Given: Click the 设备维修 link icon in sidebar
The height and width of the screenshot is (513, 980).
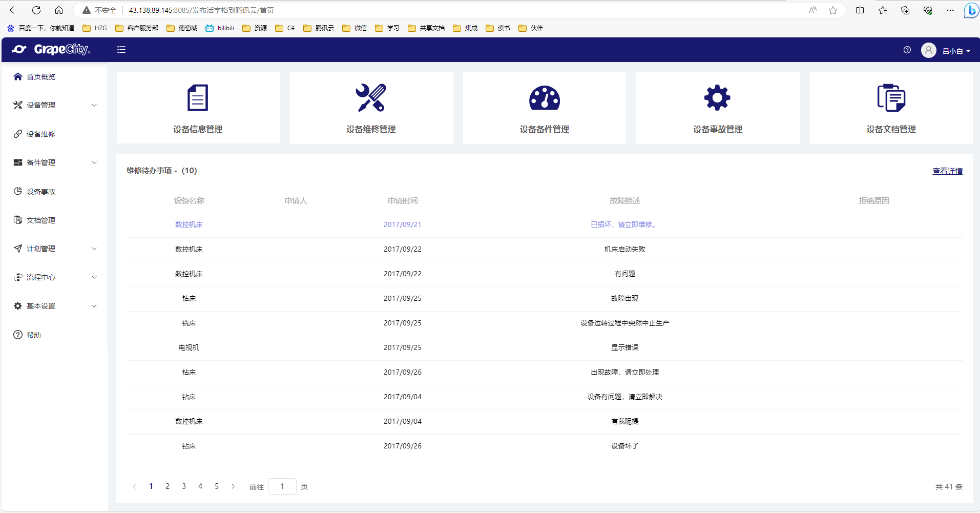Looking at the screenshot, I should 18,134.
